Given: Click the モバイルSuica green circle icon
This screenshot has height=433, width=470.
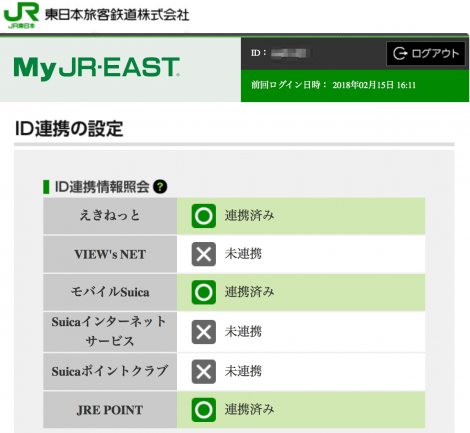Looking at the screenshot, I should [x=203, y=292].
